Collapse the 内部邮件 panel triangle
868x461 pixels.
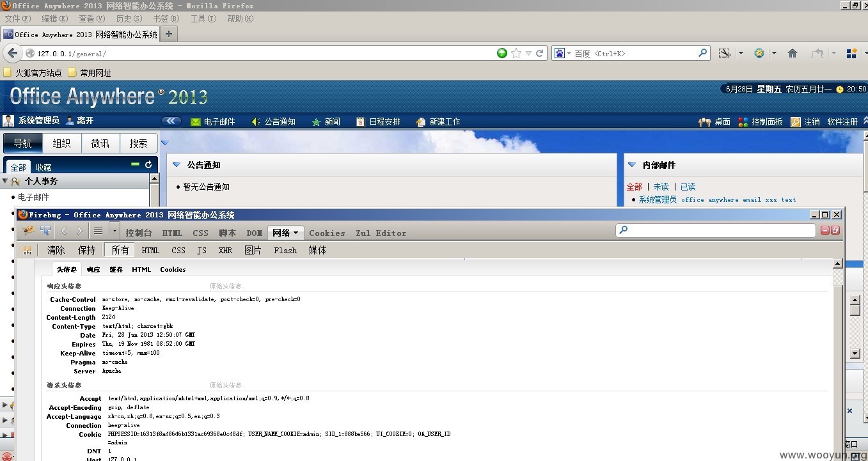pyautogui.click(x=632, y=165)
